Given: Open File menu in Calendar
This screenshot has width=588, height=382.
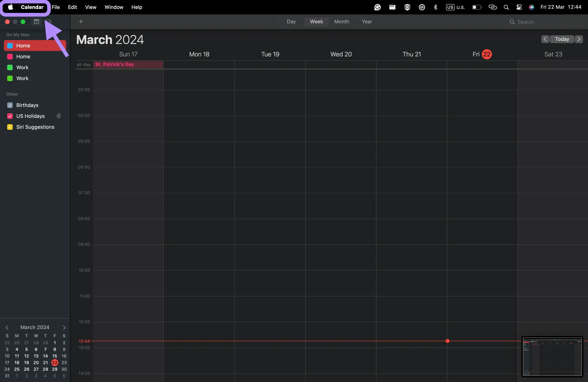Looking at the screenshot, I should 55,7.
